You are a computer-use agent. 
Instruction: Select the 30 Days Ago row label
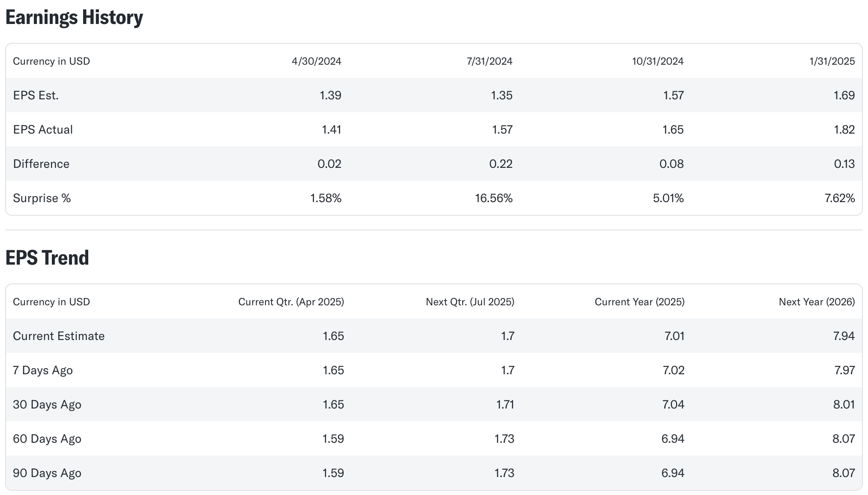(47, 404)
